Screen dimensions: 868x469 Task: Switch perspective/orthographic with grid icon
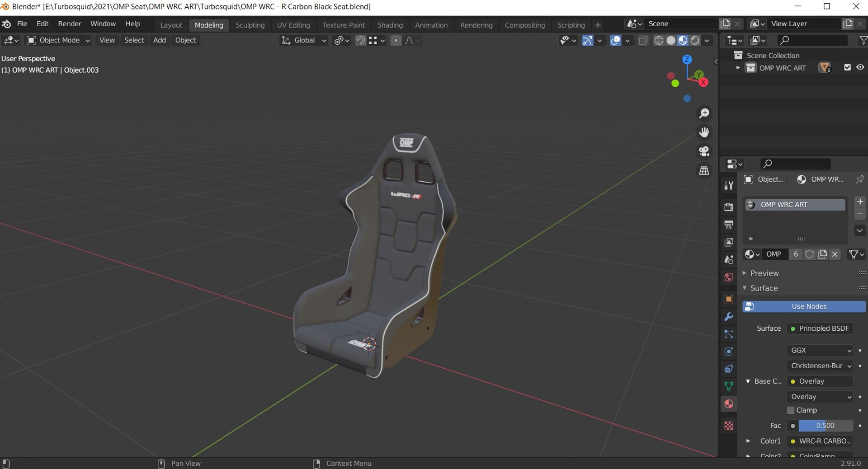point(704,171)
